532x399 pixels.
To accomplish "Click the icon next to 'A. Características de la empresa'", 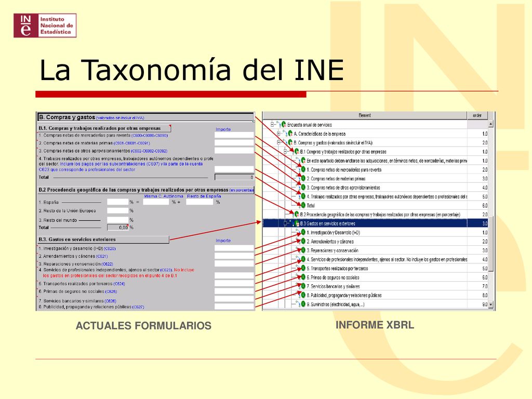I will 290,134.
